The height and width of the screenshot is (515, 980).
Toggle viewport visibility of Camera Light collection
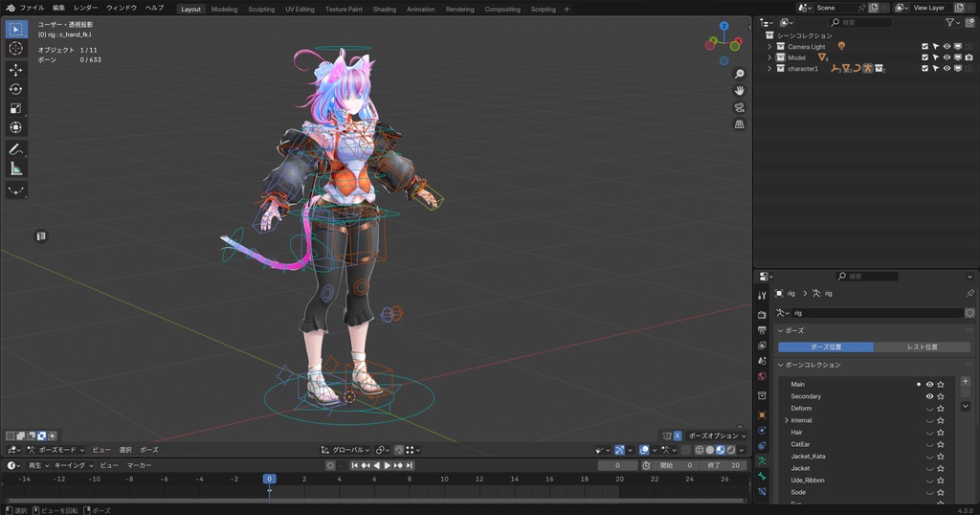tap(947, 46)
